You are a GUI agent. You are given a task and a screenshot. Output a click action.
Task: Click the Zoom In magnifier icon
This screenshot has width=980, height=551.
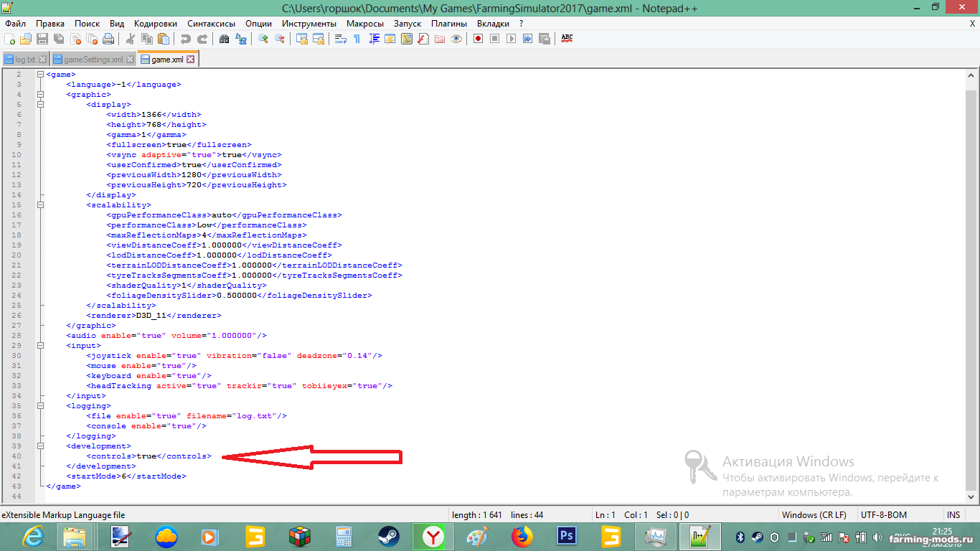tap(263, 39)
